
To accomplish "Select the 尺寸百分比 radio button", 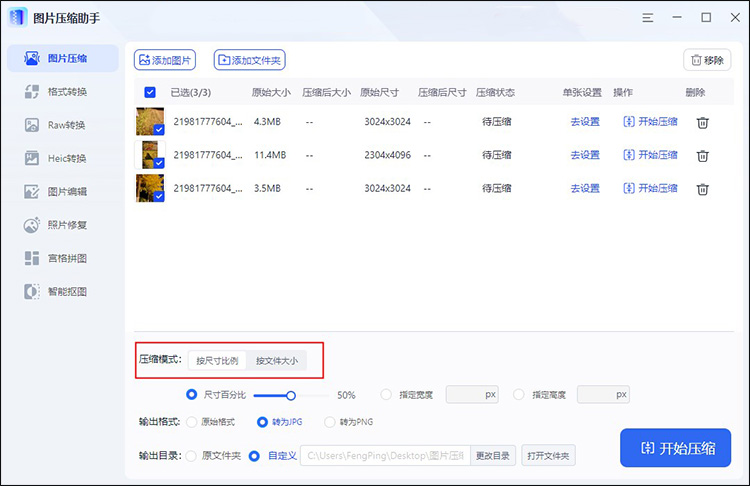I will [191, 395].
